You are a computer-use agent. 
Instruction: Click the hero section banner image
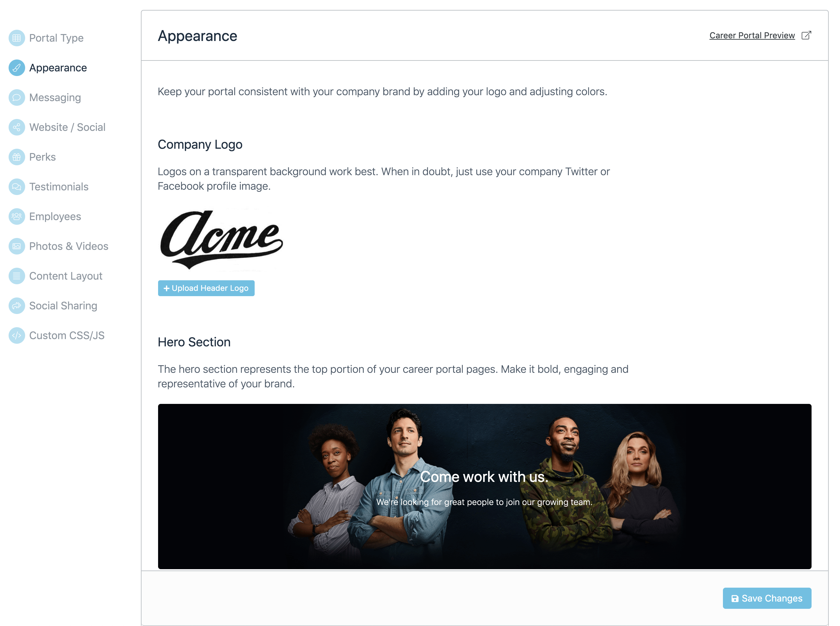[x=484, y=487]
